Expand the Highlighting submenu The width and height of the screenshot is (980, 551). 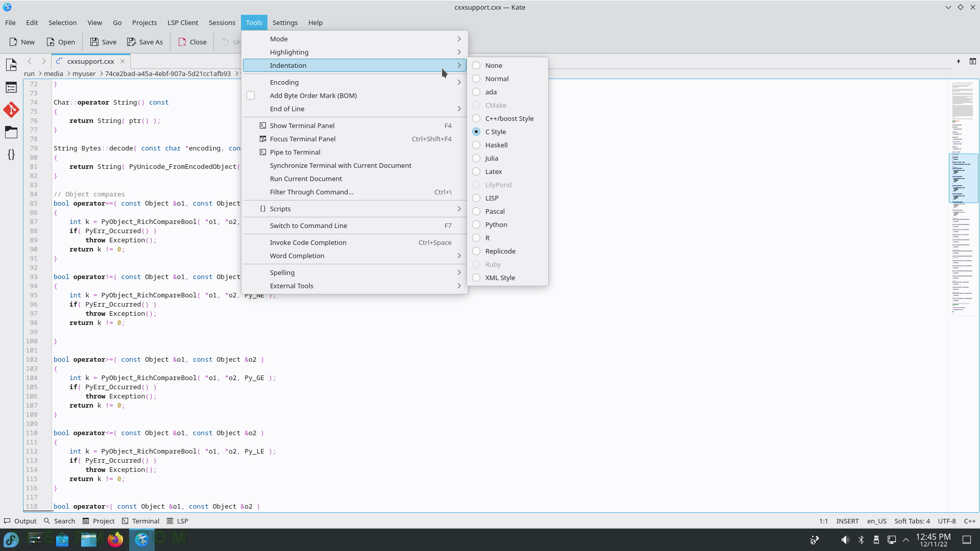point(355,52)
